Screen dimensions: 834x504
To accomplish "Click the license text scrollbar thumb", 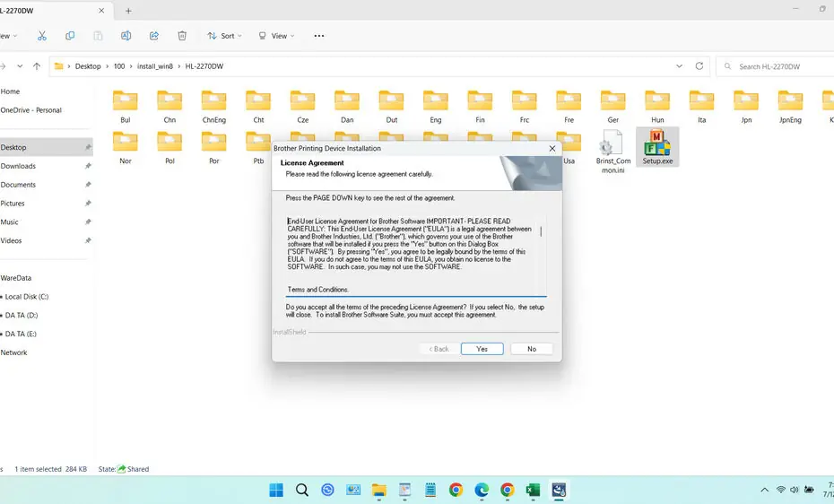I will 541,231.
